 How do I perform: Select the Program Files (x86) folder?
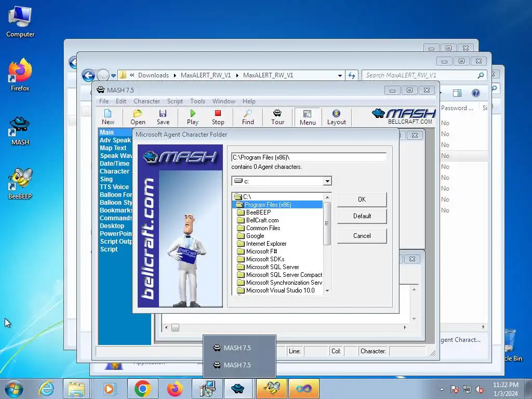(x=268, y=205)
